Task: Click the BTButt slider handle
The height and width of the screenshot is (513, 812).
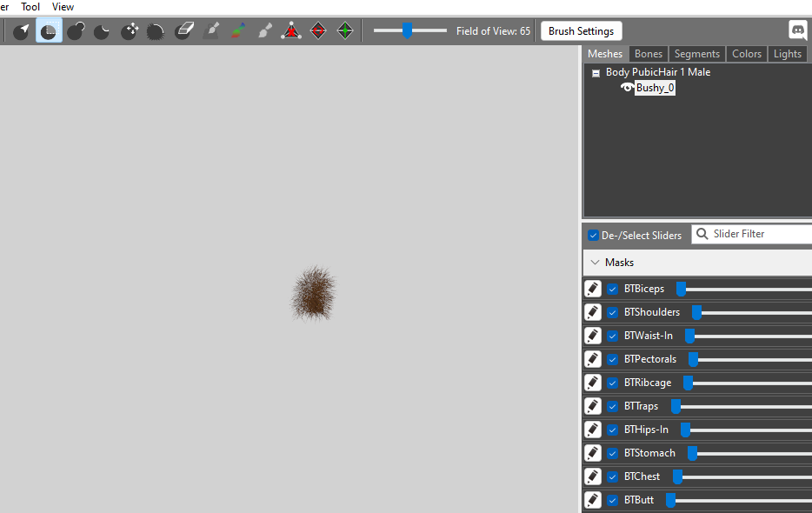Action: pyautogui.click(x=670, y=501)
